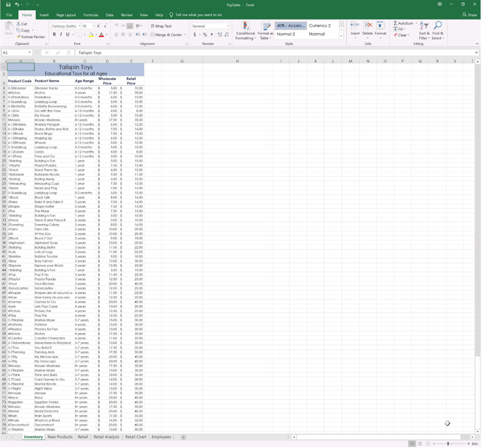Apply Comma Style number format
Viewport: 482px width, 448px height.
212,35
